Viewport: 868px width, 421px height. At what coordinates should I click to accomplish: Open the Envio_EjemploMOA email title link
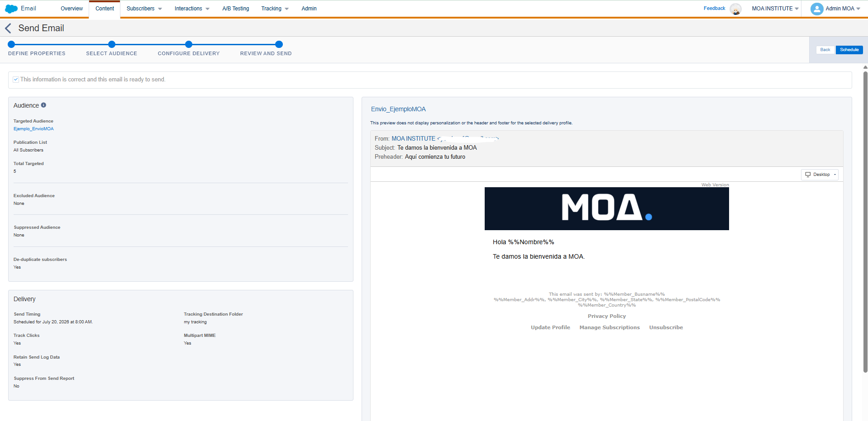pos(398,109)
